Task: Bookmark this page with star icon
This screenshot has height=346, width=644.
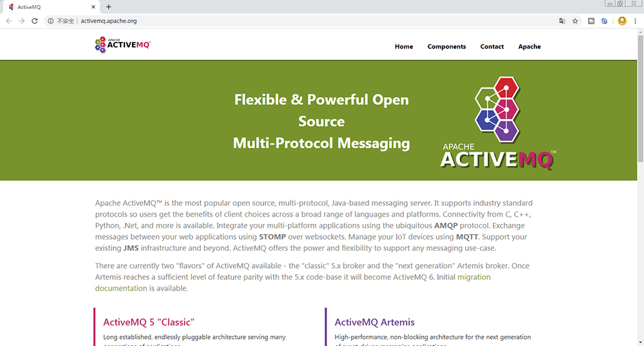Action: tap(575, 21)
